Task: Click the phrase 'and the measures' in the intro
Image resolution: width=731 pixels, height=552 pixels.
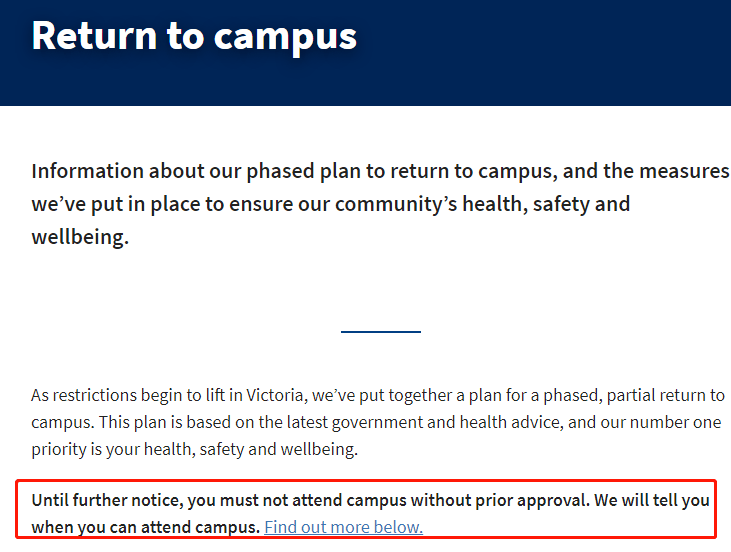Action: click(646, 171)
